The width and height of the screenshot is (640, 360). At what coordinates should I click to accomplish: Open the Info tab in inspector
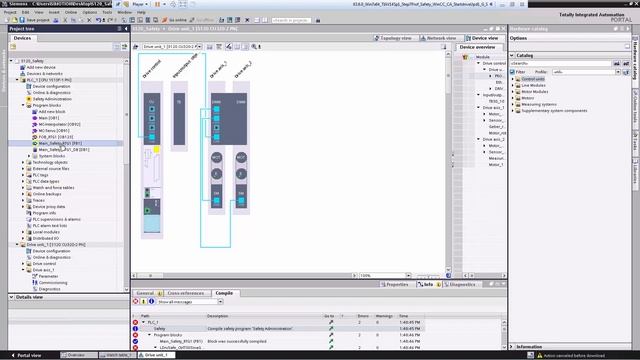(x=428, y=284)
